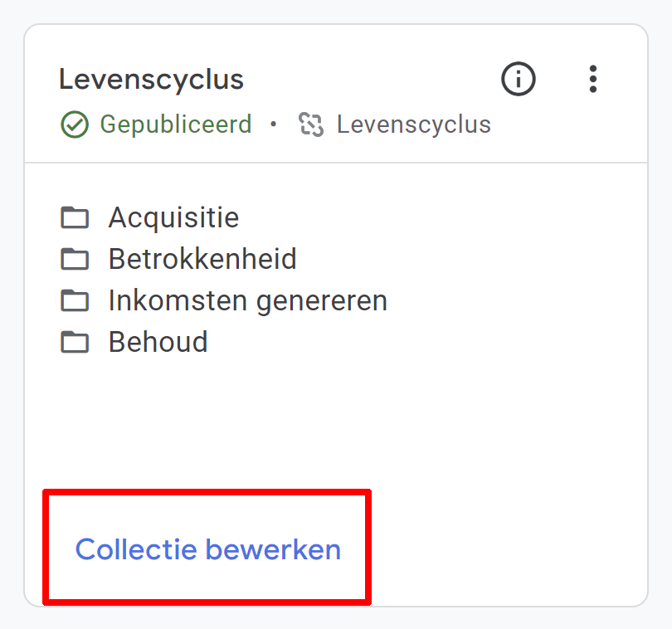Screen dimensions: 672x629
Task: Select the Behoud topic row
Action: (x=158, y=342)
